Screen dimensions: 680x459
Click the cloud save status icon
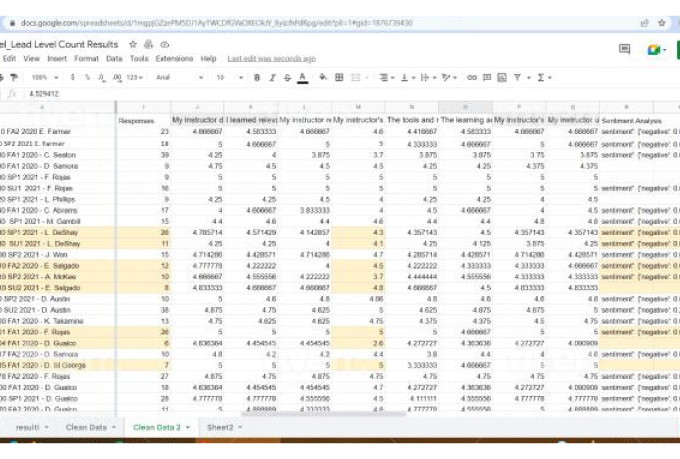[x=164, y=44]
